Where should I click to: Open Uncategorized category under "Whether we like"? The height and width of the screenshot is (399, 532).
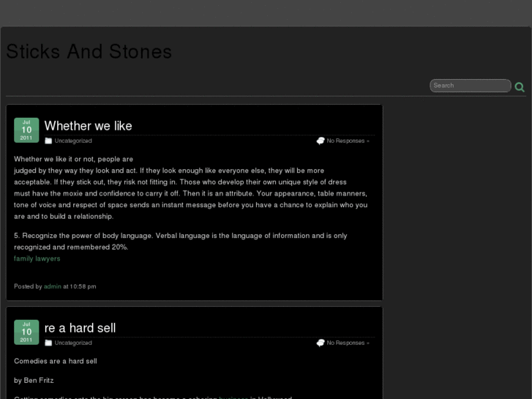pyautogui.click(x=73, y=141)
